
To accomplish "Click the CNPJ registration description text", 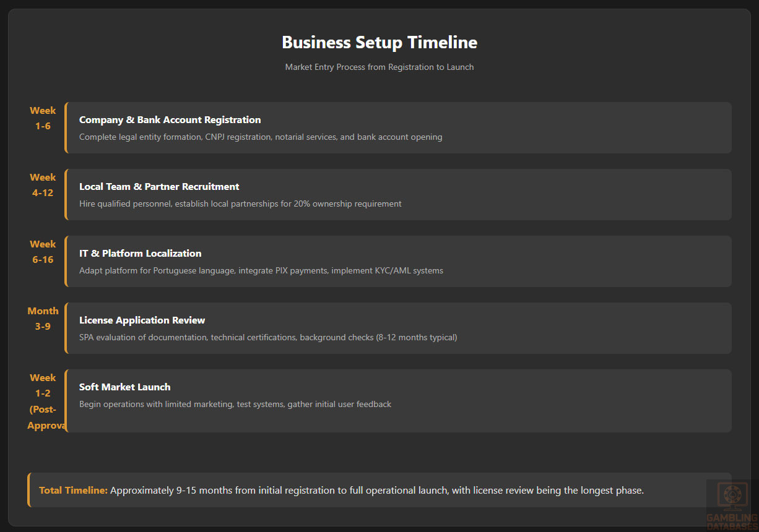I will tap(261, 137).
